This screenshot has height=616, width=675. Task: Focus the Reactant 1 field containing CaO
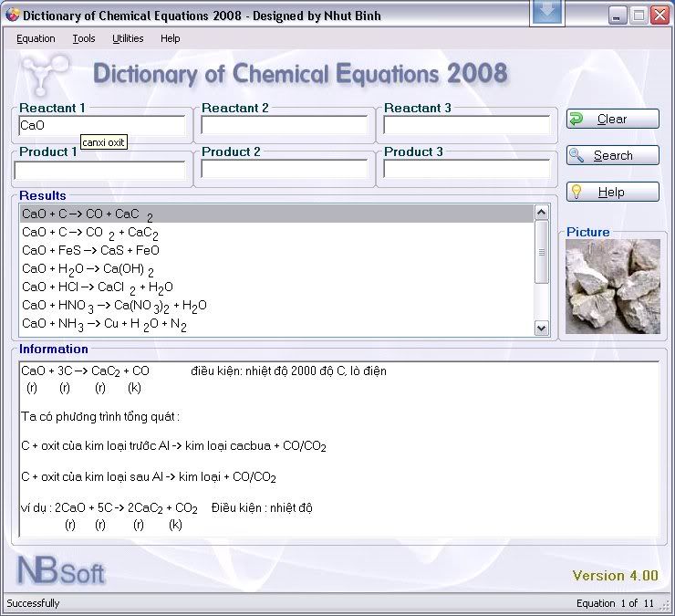[x=102, y=125]
